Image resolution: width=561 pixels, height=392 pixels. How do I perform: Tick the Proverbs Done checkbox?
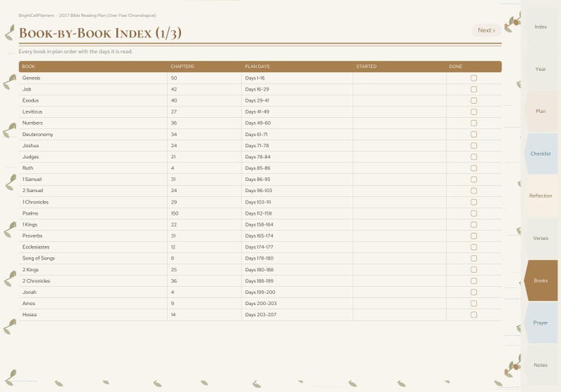(473, 236)
